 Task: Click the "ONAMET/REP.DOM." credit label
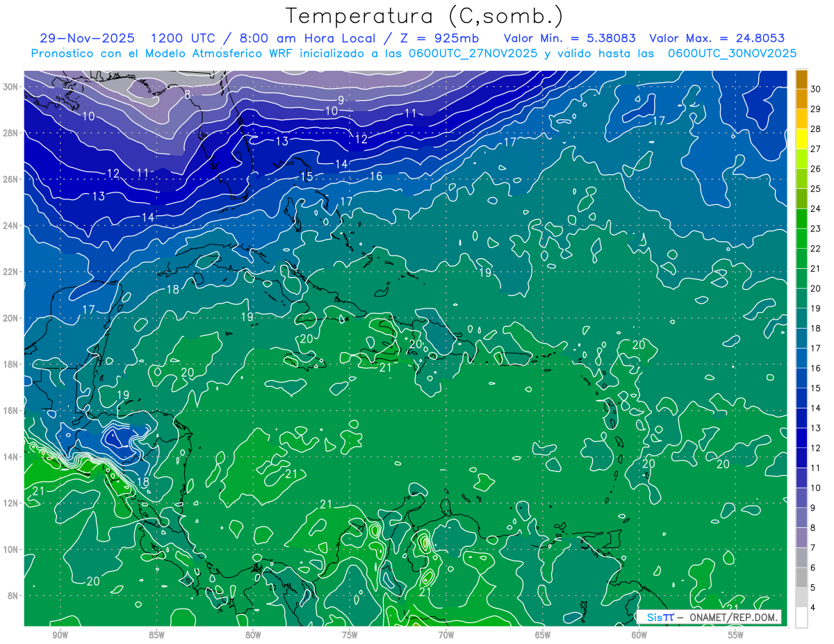[733, 617]
